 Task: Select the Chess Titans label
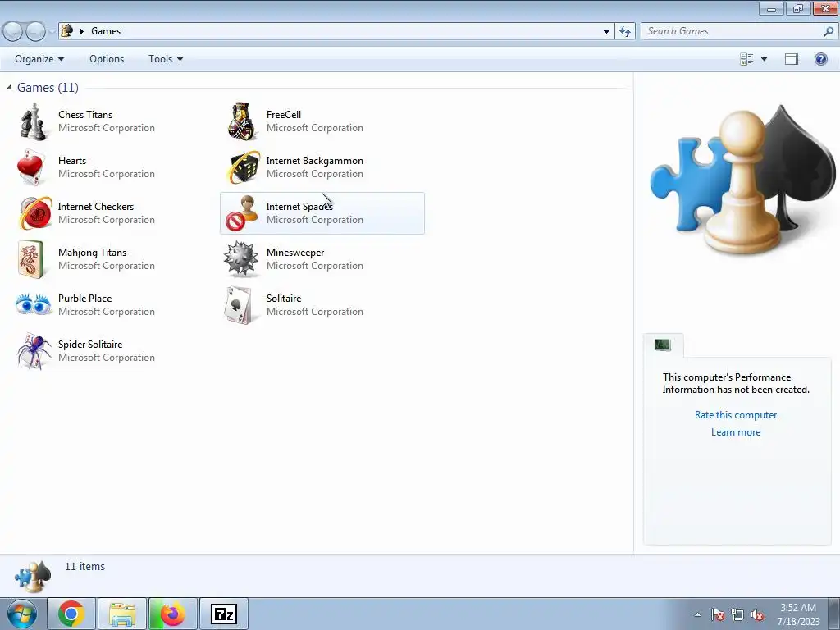85,115
